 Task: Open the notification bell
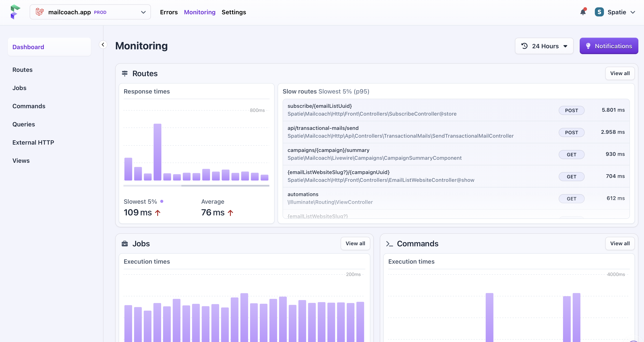click(x=583, y=12)
